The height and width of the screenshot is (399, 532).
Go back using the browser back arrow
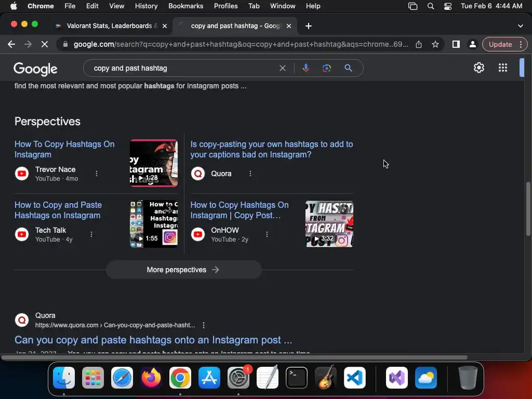11,44
